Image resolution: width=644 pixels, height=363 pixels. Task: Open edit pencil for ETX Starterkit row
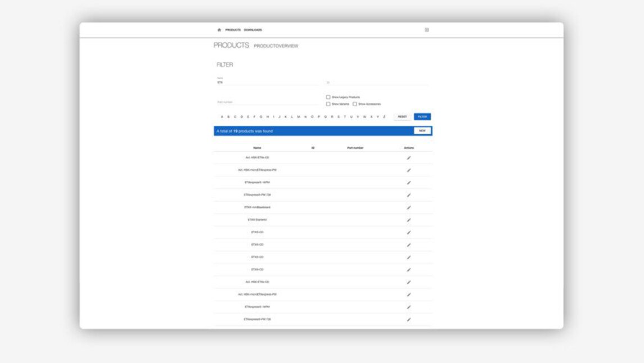click(409, 220)
